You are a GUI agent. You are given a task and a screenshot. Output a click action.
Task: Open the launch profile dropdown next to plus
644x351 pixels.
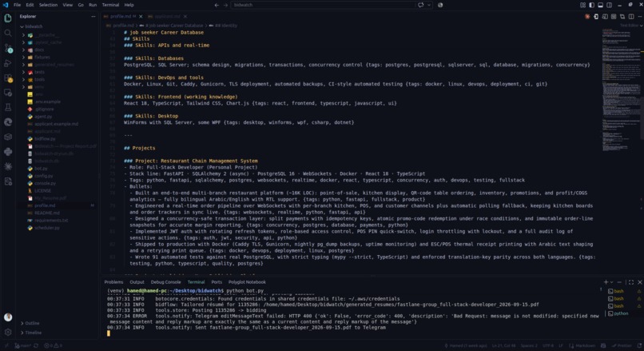[x=611, y=282]
